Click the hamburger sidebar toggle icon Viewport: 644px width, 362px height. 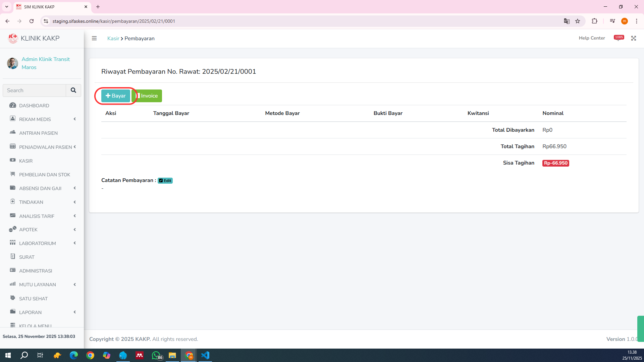pos(94,38)
